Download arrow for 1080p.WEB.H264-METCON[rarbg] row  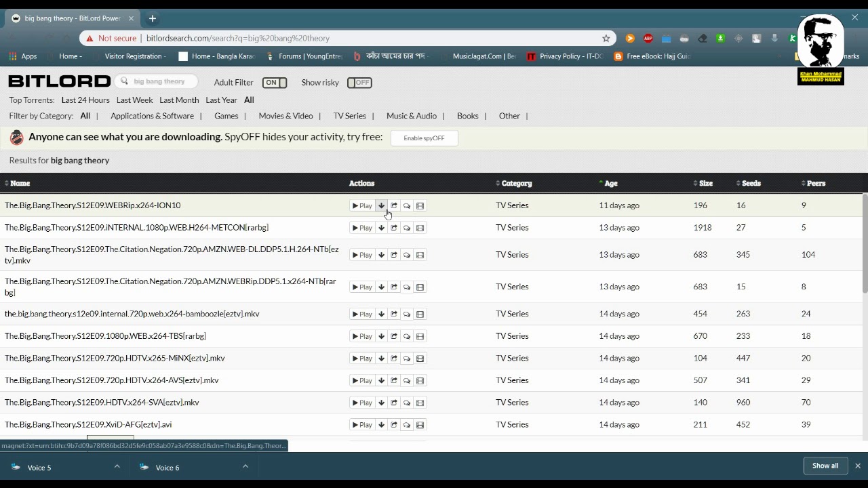tap(381, 228)
